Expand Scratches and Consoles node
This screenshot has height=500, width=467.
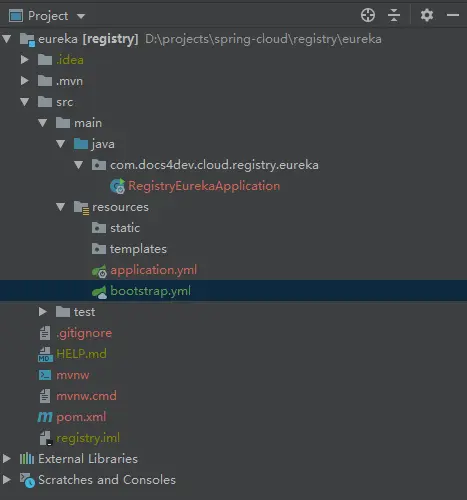pyautogui.click(x=6, y=480)
